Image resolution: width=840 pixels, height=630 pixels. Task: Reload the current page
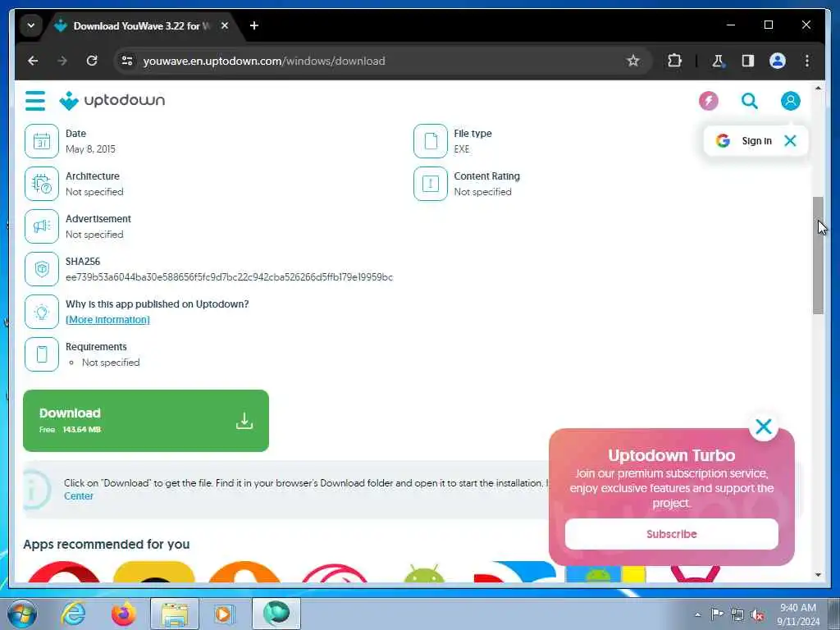coord(92,61)
